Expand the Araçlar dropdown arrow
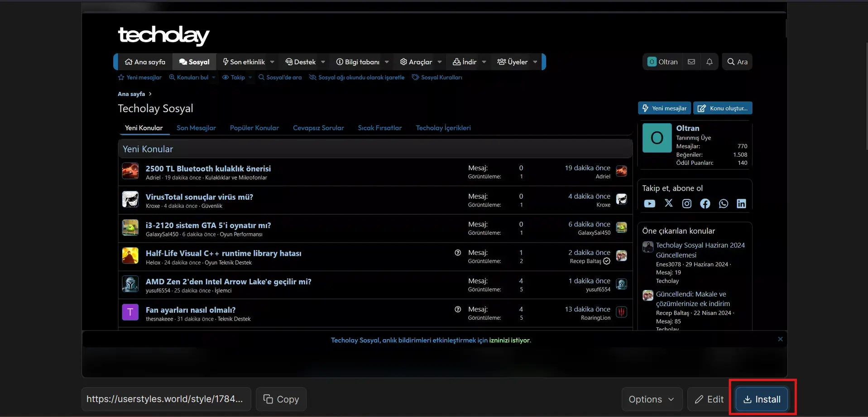This screenshot has width=868, height=417. coord(439,62)
